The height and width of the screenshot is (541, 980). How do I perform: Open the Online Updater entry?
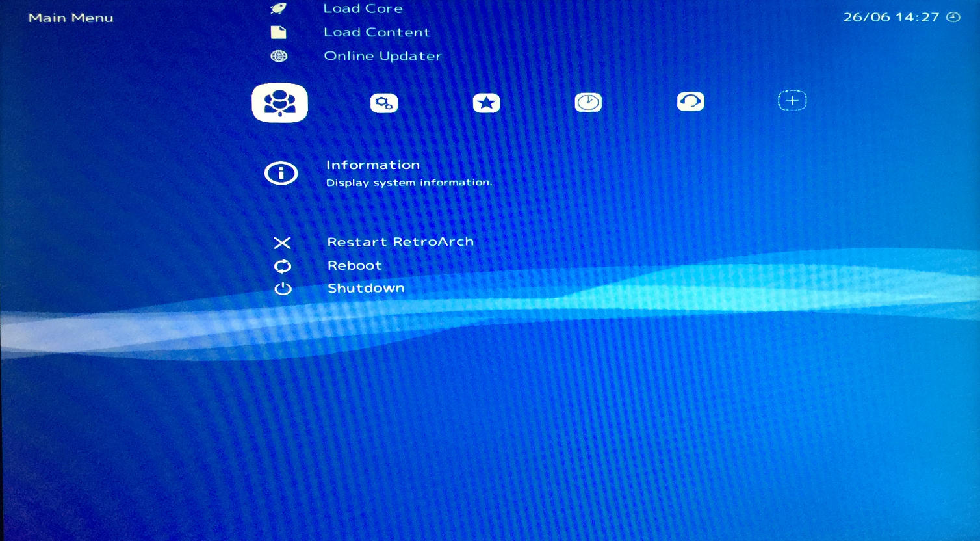click(x=383, y=56)
